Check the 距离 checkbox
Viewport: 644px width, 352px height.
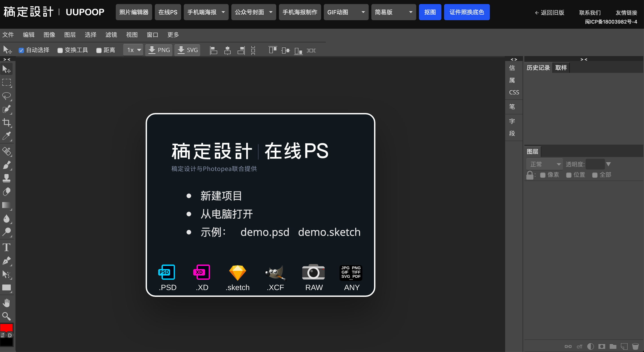(99, 50)
